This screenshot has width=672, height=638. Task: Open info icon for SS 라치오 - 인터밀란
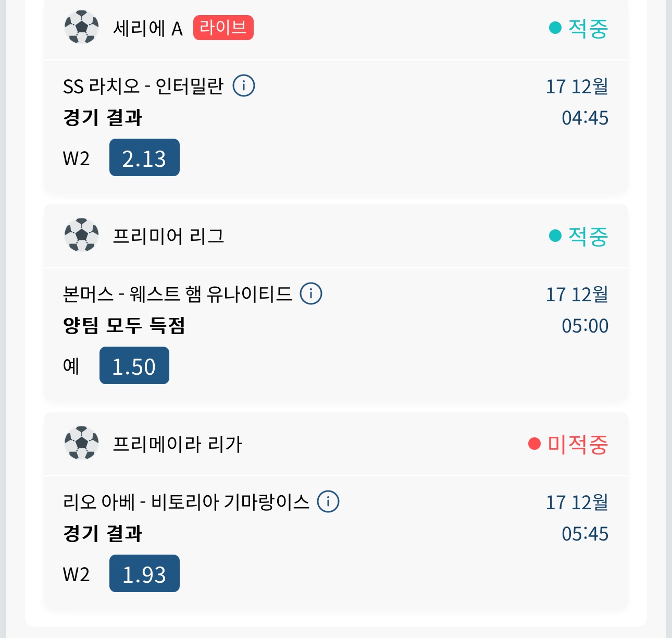244,85
